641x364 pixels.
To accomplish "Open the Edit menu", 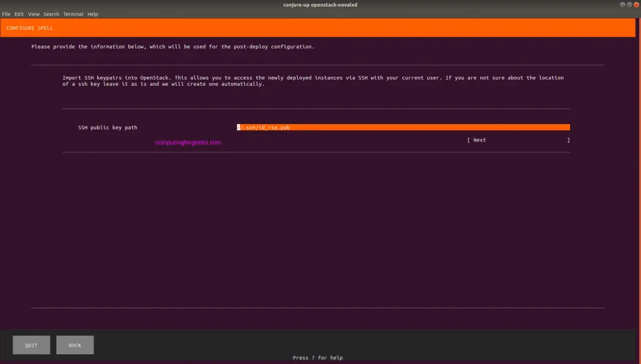I will click(18, 14).
